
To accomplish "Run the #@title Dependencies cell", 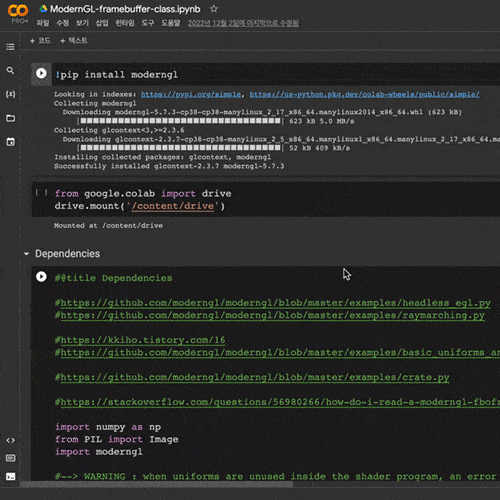I will tap(41, 277).
